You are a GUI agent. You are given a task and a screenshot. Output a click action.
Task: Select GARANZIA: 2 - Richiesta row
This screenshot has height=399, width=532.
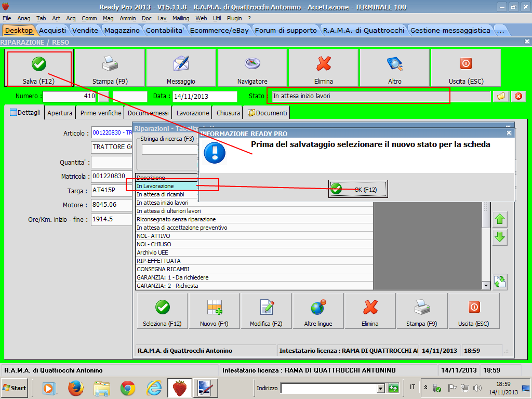[255, 286]
